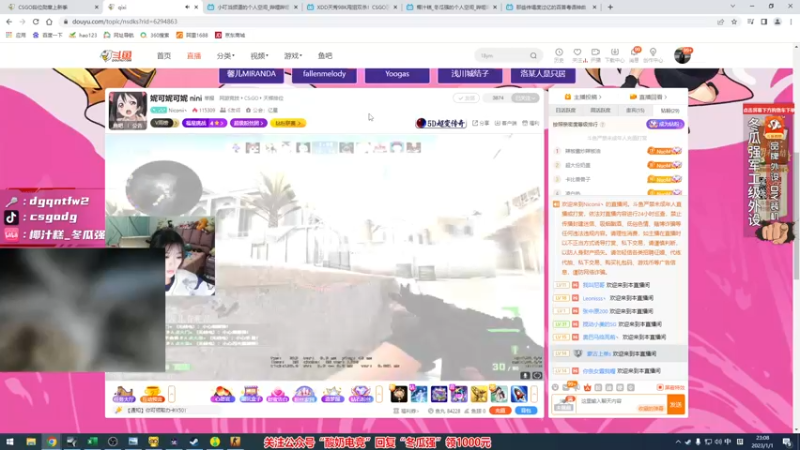800x450 pixels.
Task: Open the 5D legend ad banner
Action: click(x=441, y=123)
